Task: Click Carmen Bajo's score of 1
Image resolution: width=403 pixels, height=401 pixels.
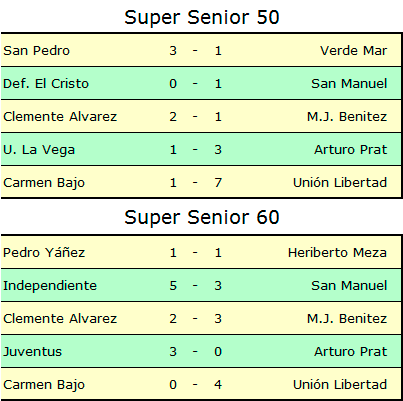Action: coord(173,183)
